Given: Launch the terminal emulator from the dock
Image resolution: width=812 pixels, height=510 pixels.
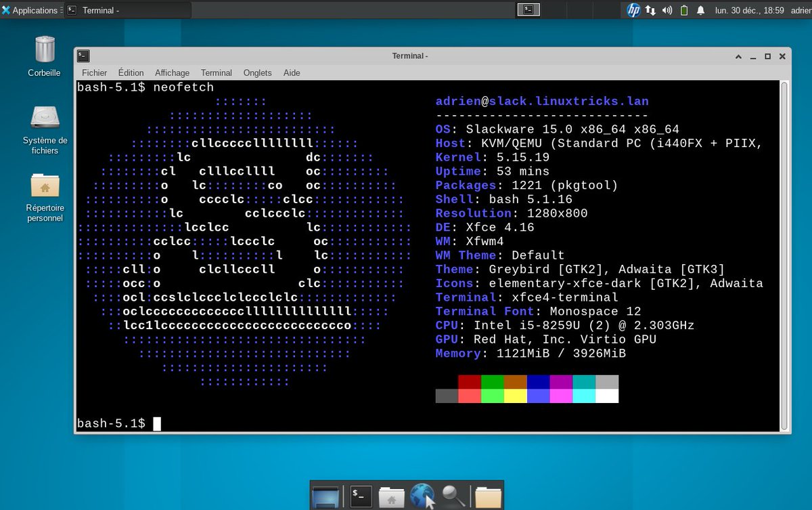Looking at the screenshot, I should click(x=361, y=496).
